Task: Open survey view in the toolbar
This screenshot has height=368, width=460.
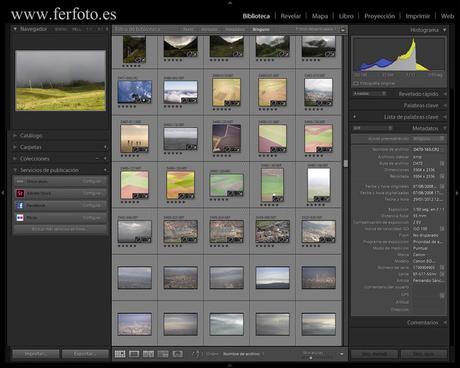Action: [x=163, y=354]
